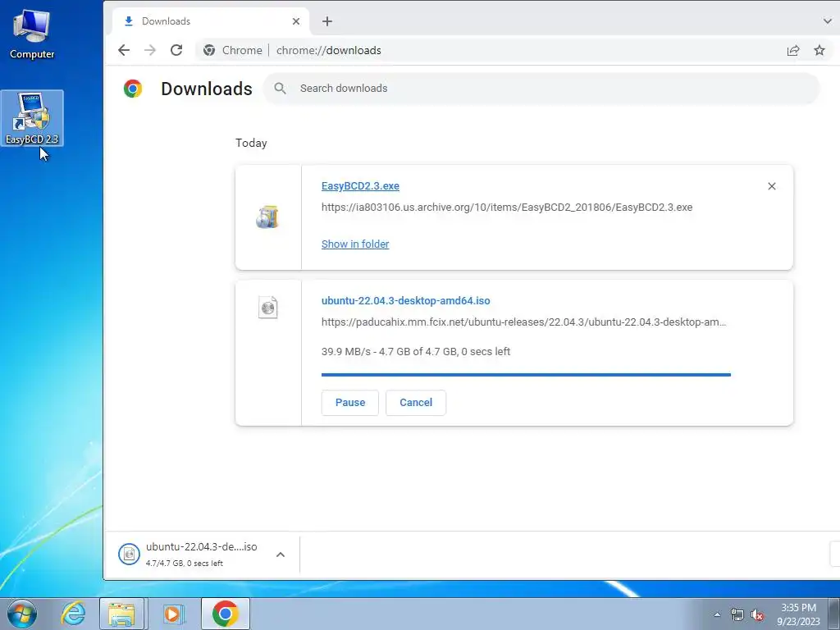Click Show in folder for EasyBCD
The height and width of the screenshot is (630, 840).
pyautogui.click(x=355, y=244)
